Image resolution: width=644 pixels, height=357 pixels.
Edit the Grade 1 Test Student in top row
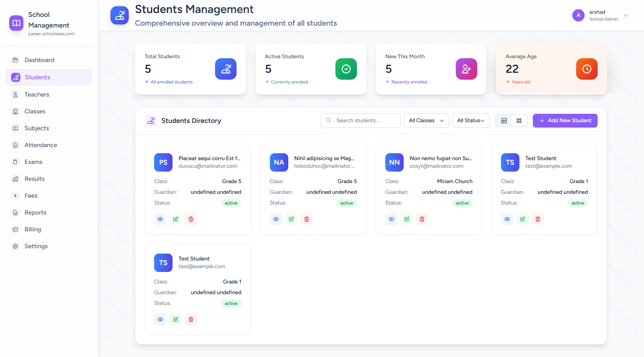522,219
